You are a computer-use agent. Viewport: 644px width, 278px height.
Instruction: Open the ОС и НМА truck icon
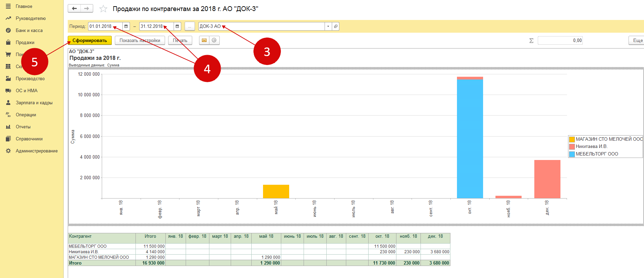pyautogui.click(x=8, y=90)
